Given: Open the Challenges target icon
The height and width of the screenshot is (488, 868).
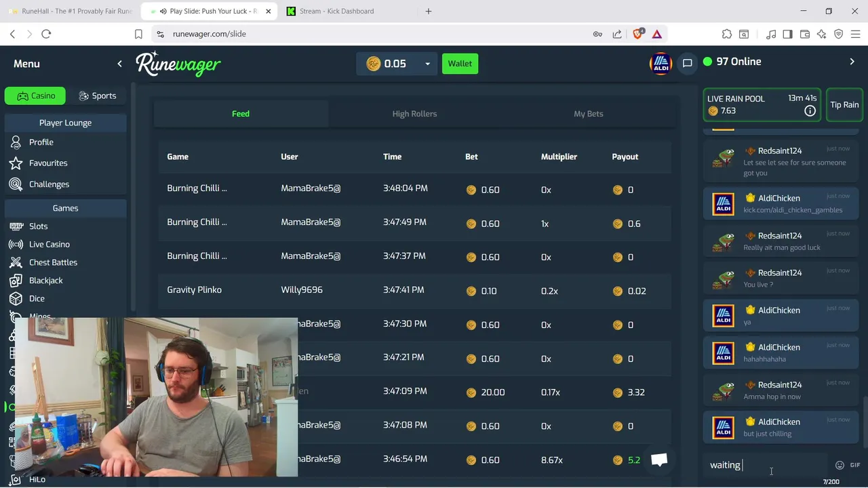Looking at the screenshot, I should (x=16, y=184).
